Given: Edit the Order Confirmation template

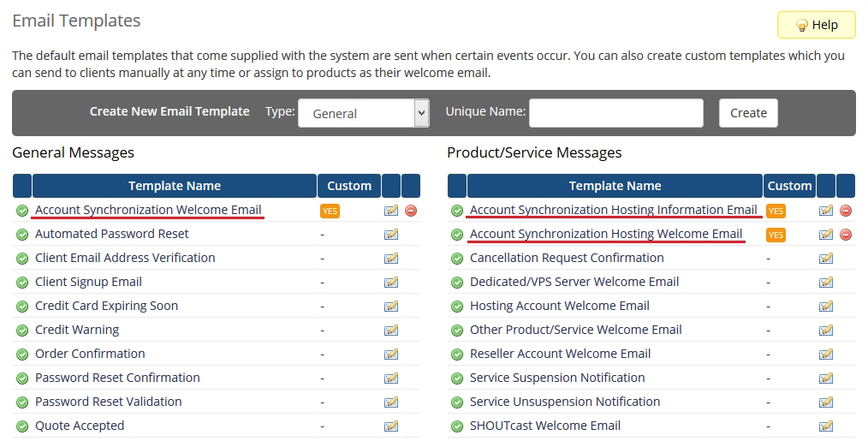Looking at the screenshot, I should coord(391,354).
